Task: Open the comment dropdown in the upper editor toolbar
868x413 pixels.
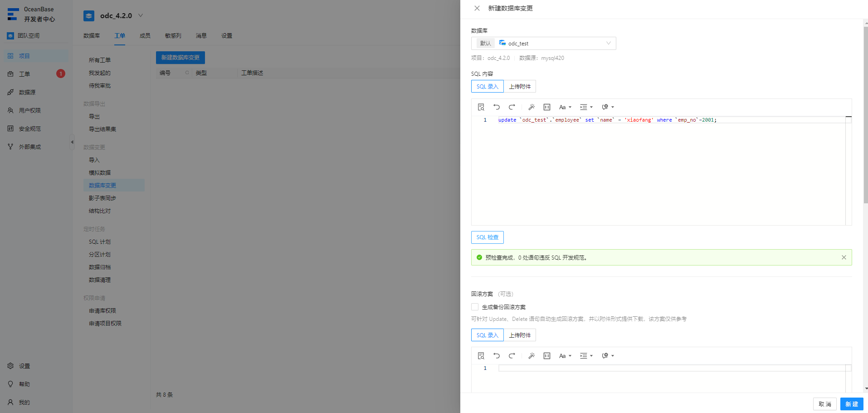Action: pyautogui.click(x=608, y=107)
